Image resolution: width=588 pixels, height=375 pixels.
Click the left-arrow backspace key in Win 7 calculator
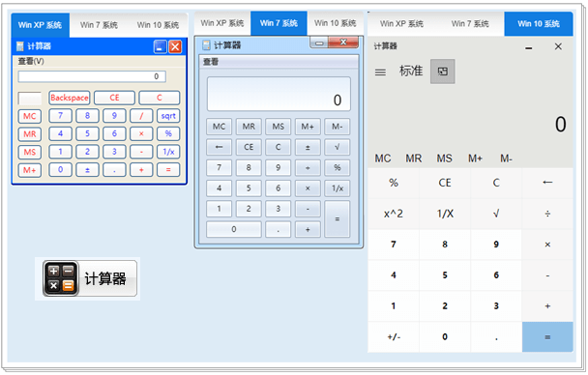click(x=219, y=147)
